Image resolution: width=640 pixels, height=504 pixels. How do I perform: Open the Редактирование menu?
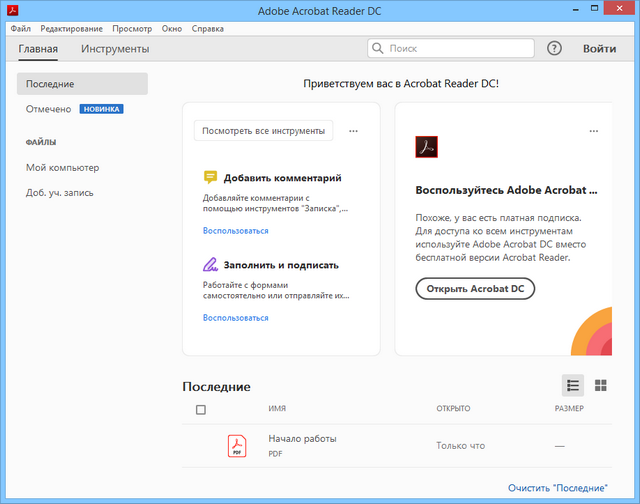[72, 29]
